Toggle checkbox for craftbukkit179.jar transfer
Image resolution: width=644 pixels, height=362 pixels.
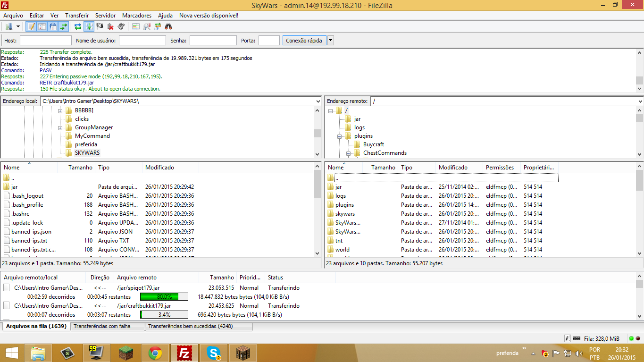tap(7, 305)
